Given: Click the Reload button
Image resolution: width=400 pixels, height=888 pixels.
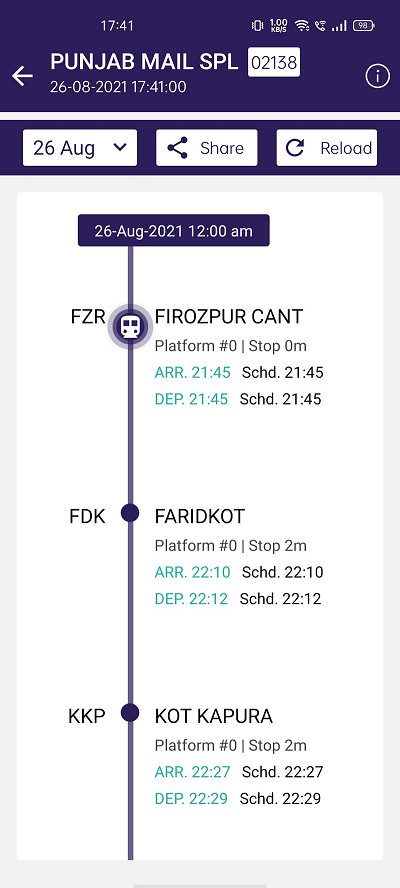Looking at the screenshot, I should point(327,148).
